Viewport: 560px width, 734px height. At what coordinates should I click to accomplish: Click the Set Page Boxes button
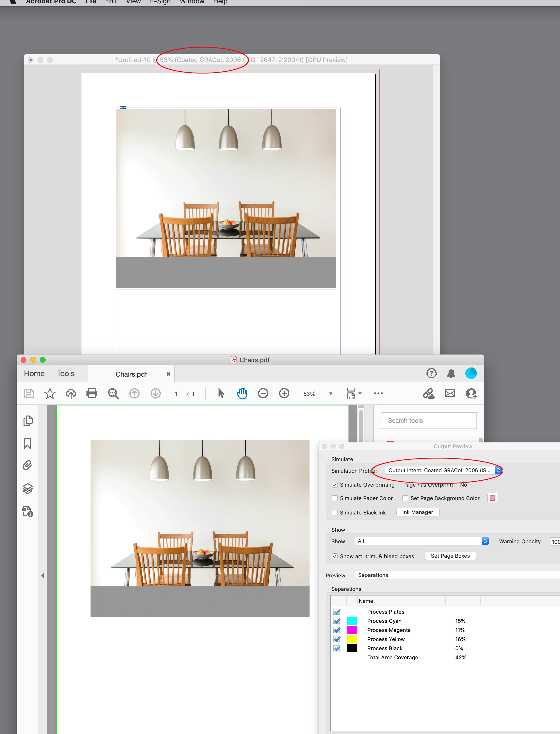[x=450, y=556]
